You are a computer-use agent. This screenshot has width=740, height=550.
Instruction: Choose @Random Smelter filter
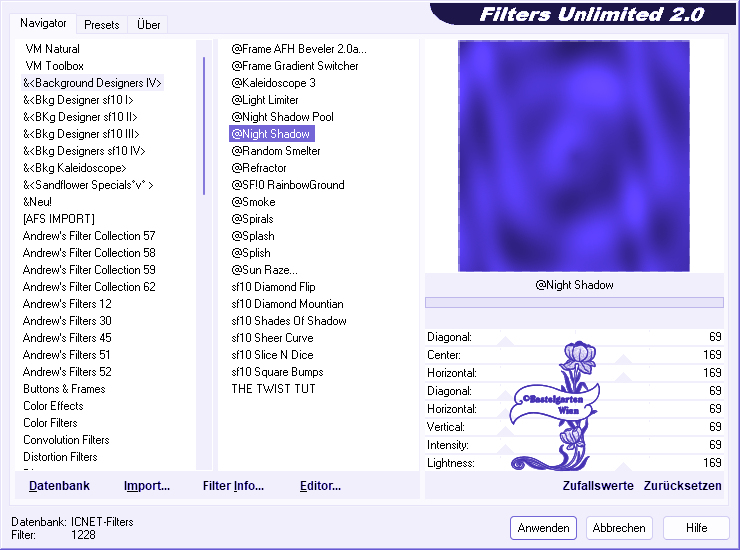coord(276,151)
